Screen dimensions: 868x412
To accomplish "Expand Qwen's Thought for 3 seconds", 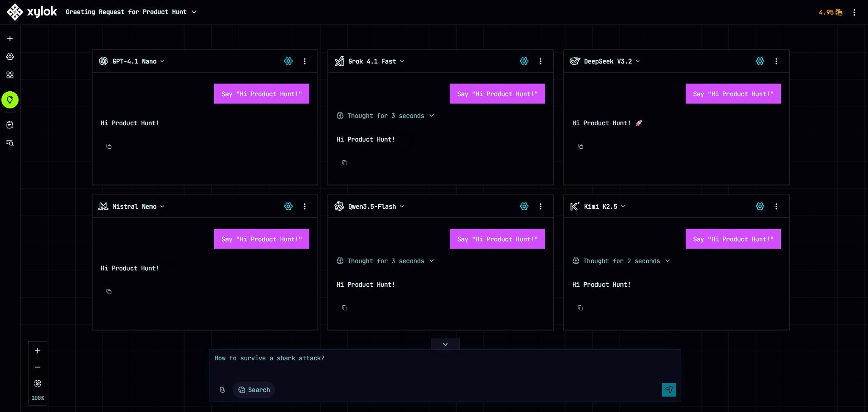I will pos(385,261).
